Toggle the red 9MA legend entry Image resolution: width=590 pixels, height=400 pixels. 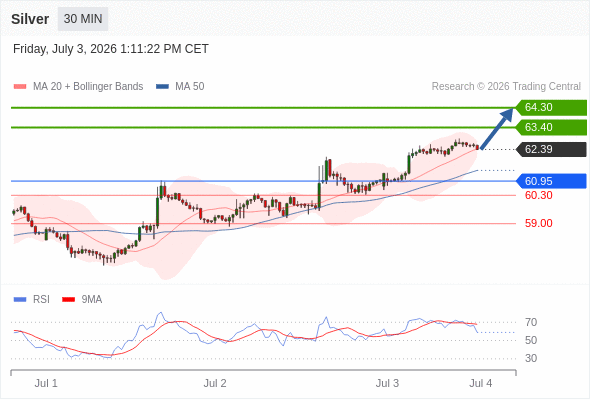point(82,300)
